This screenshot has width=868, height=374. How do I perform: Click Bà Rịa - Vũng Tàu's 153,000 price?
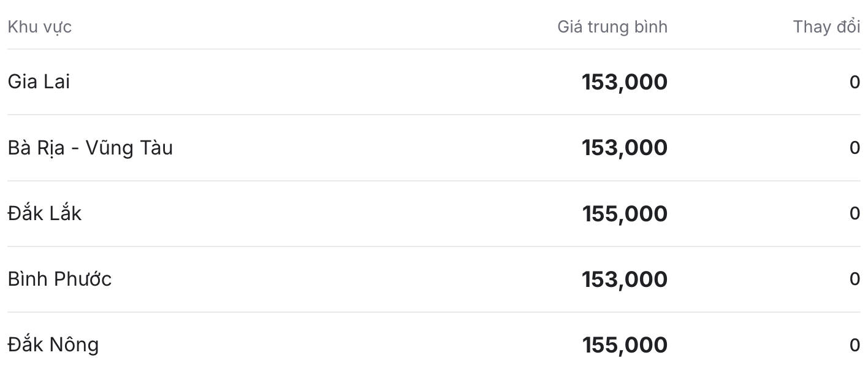(x=624, y=148)
